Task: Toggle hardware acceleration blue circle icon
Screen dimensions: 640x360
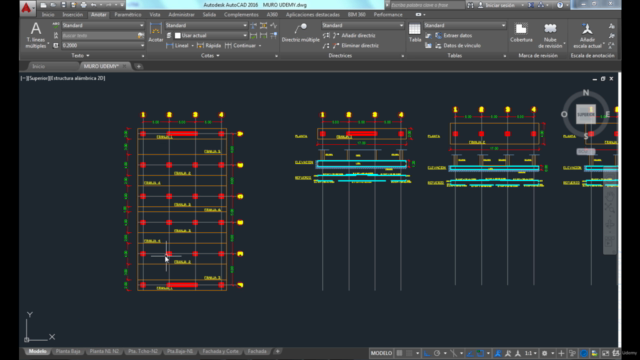Action: [x=584, y=353]
